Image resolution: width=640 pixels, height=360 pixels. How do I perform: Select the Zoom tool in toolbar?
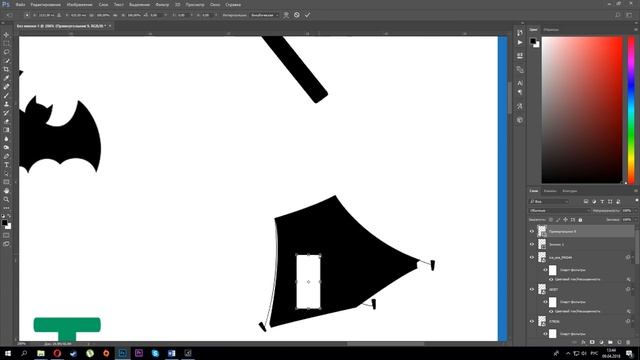[x=6, y=199]
